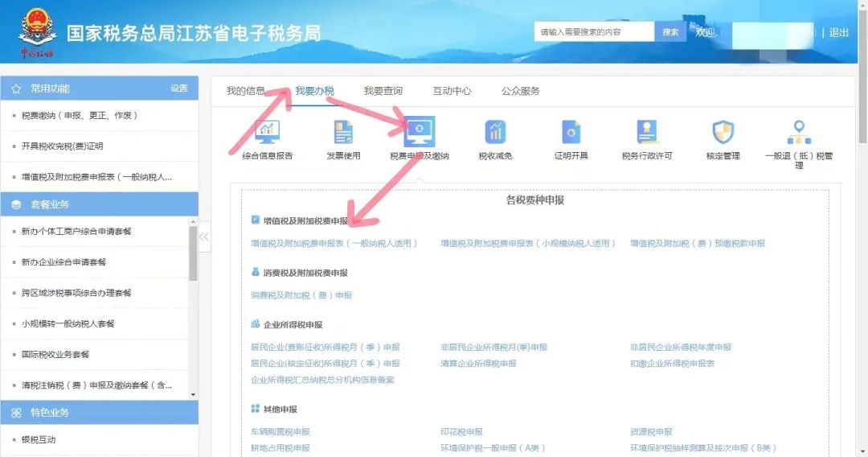Image resolution: width=868 pixels, height=457 pixels.
Task: Open 综合信息报告 icon
Action: point(267,133)
